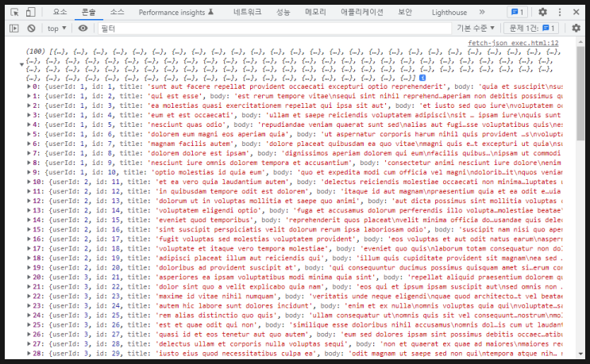
Task: Switch to the 콘솔 tab
Action: (x=89, y=12)
